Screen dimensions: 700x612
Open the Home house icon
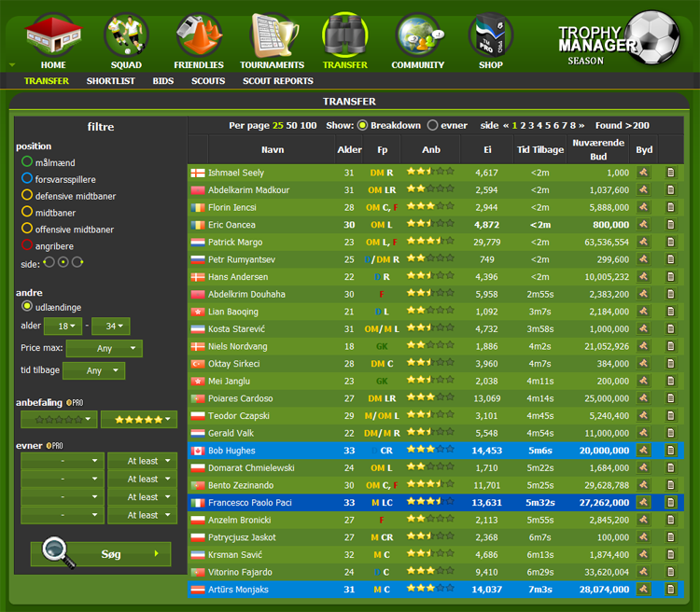click(53, 36)
